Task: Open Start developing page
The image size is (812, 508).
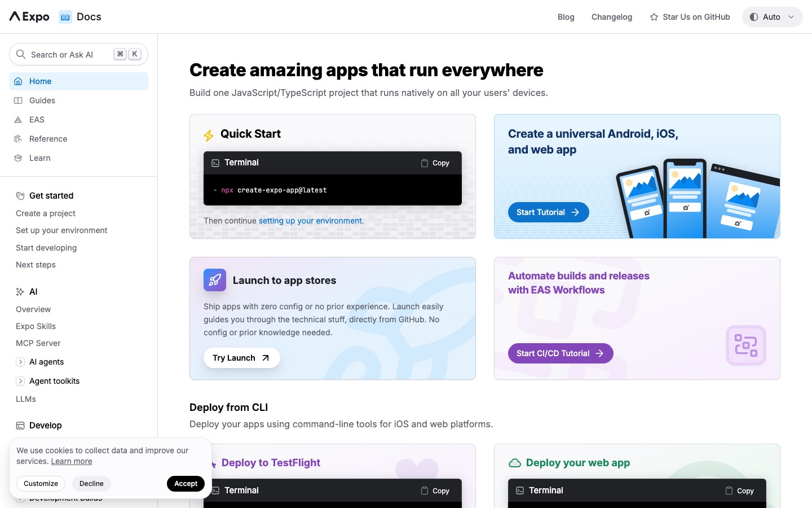Action: click(x=46, y=248)
